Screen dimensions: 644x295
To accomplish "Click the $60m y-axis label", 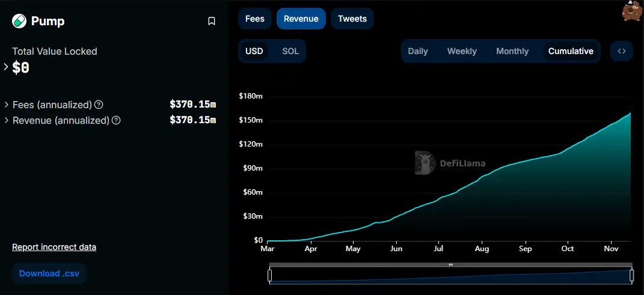I will coord(253,192).
